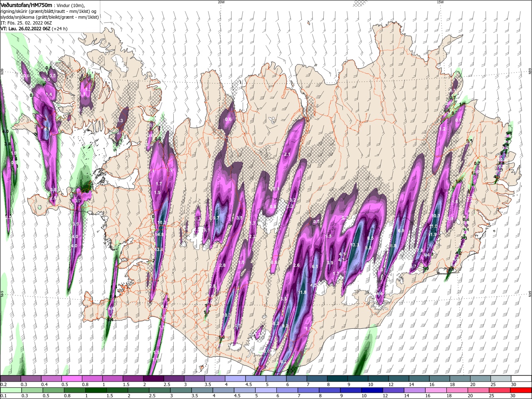Choose the light pink 16 rain legend swatch

(x=436, y=390)
